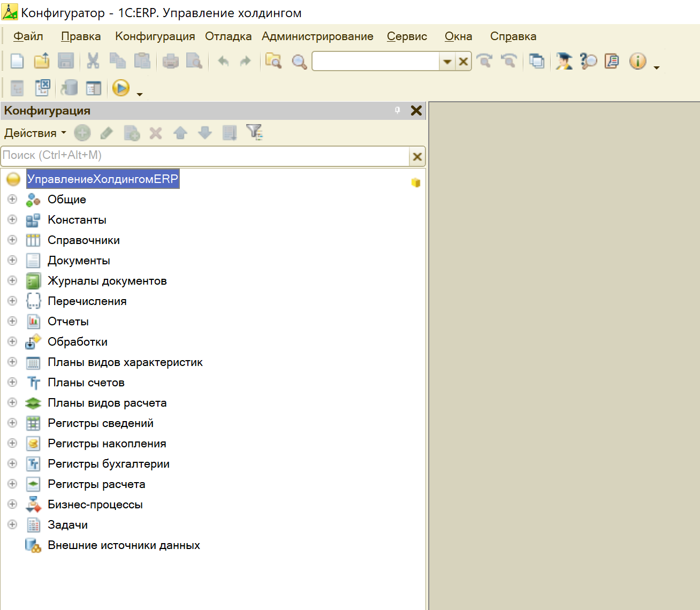Click the Cut scissors icon

(x=93, y=61)
